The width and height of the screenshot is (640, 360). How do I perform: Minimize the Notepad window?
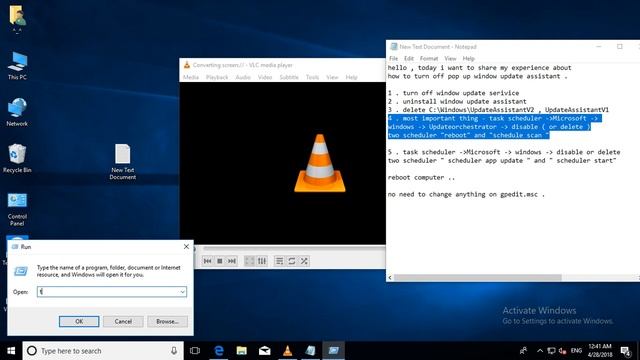[599, 47]
